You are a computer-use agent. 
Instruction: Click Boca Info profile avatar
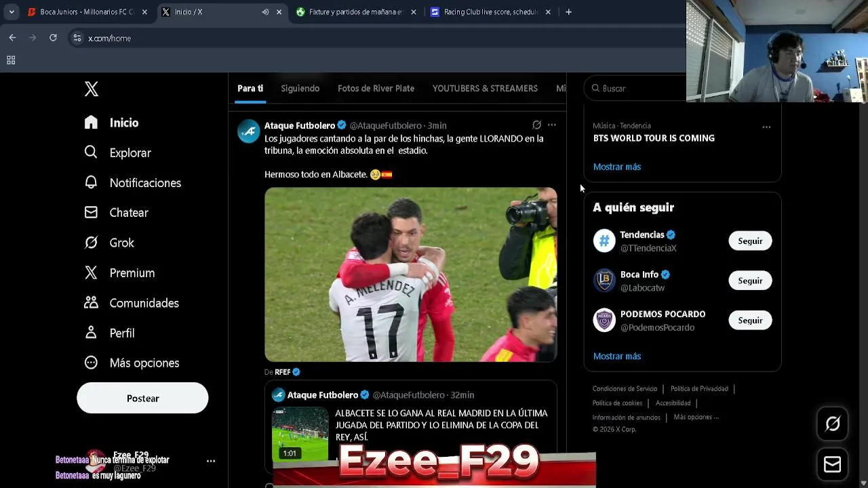tap(604, 281)
